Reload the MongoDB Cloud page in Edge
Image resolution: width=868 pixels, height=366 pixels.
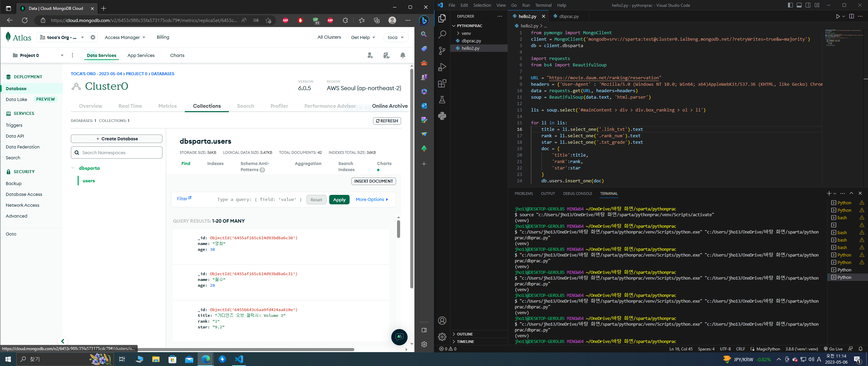25,20
